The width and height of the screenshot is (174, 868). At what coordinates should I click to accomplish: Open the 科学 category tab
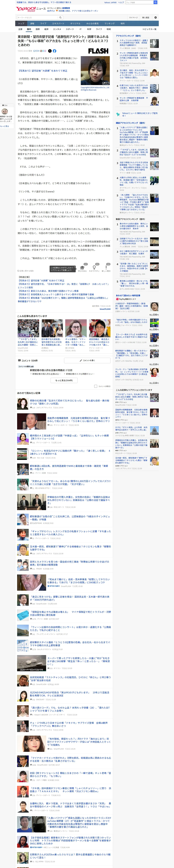(x=89, y=29)
